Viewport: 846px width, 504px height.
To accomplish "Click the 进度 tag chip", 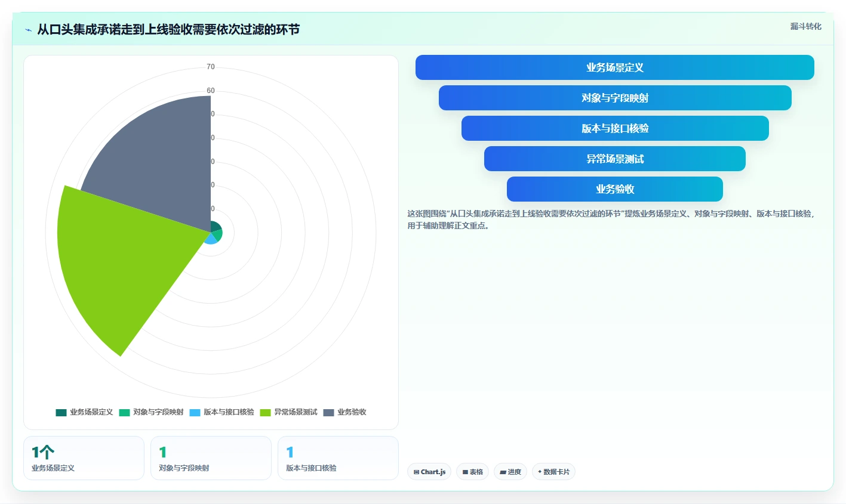I will coord(510,472).
